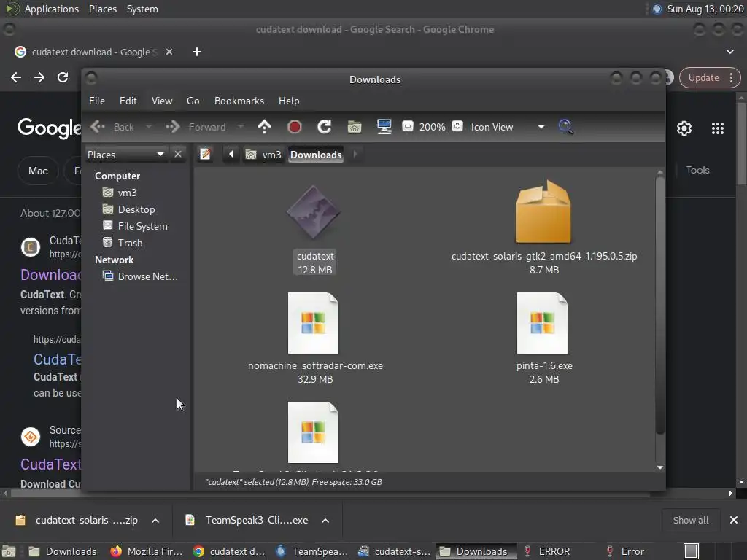Open the Go menu

(x=193, y=101)
